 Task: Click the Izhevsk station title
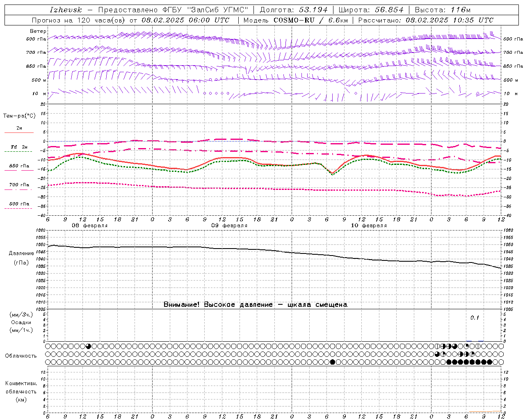[x=66, y=10]
